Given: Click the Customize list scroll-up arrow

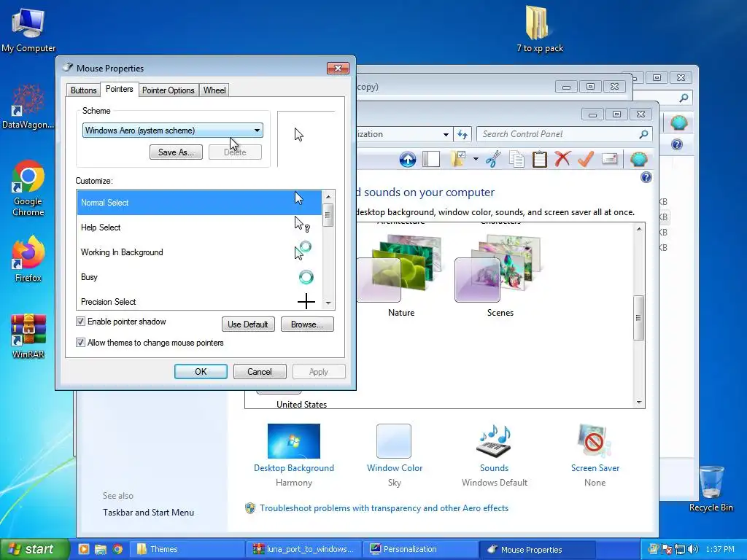Looking at the screenshot, I should click(x=328, y=197).
